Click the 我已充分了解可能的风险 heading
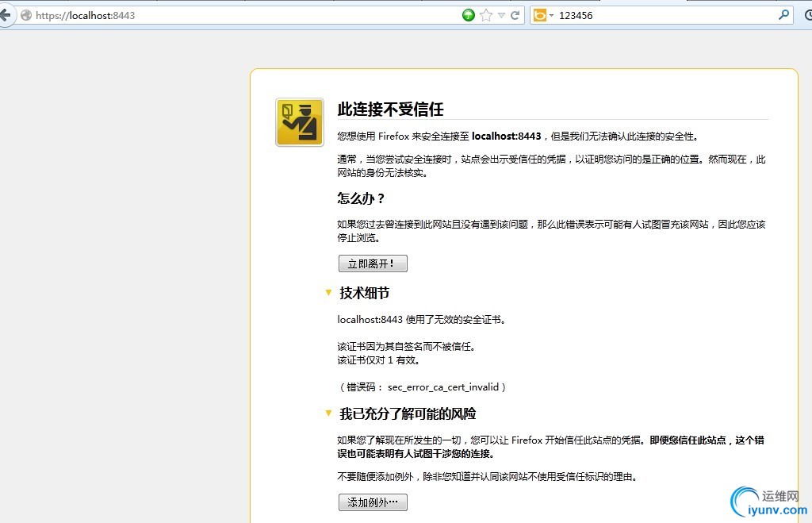812x523 pixels. coord(408,413)
